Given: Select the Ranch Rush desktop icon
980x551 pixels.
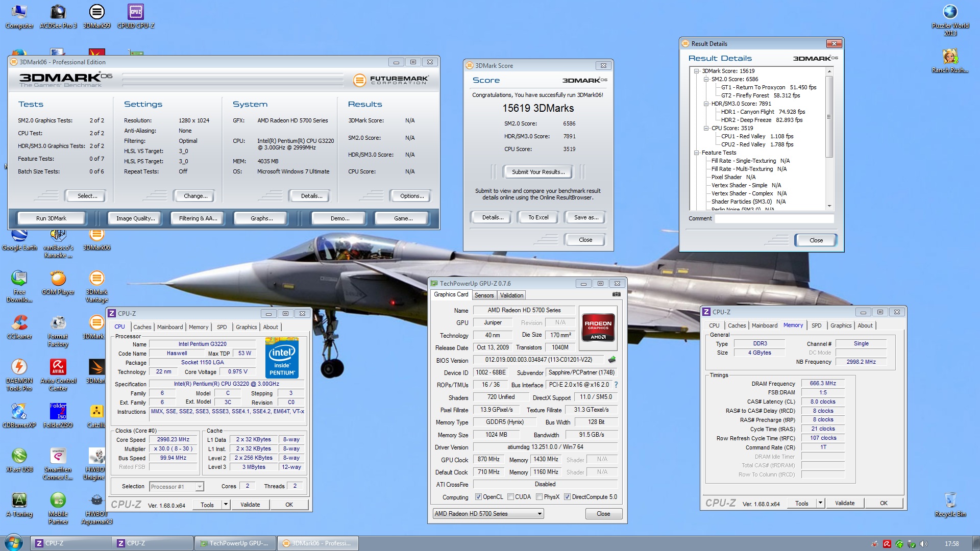Looking at the screenshot, I should tap(950, 61).
